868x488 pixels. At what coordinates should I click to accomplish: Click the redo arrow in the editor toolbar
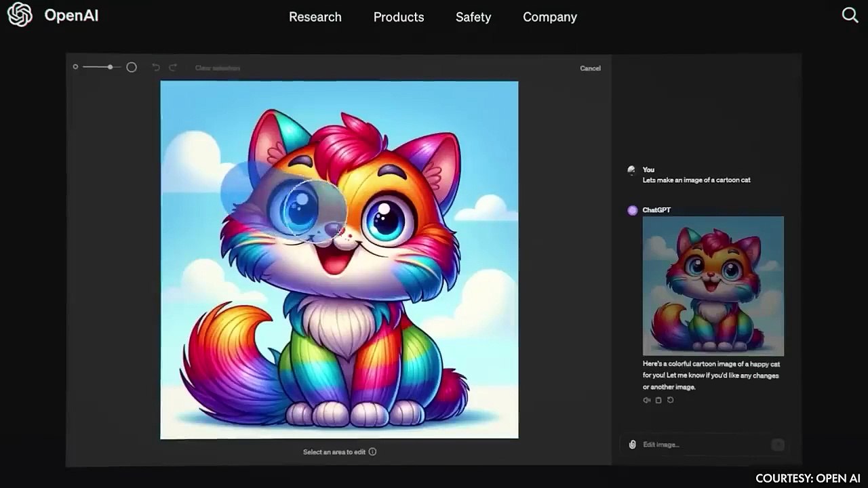(173, 67)
